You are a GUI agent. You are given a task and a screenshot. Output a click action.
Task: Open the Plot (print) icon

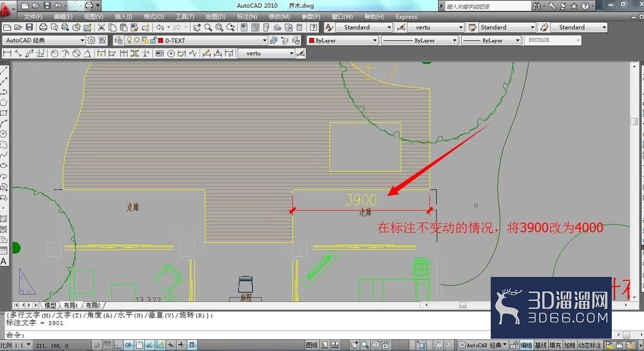coord(43,28)
